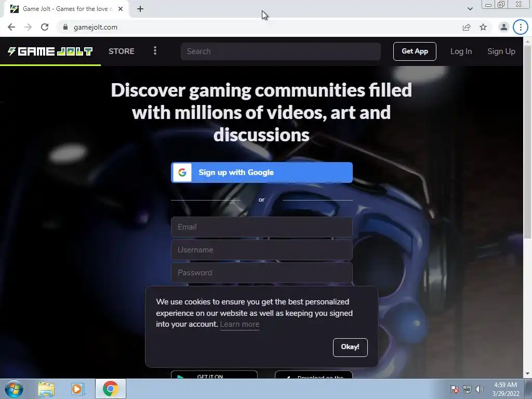Click the Get App button
The image size is (532, 399).
(x=415, y=51)
